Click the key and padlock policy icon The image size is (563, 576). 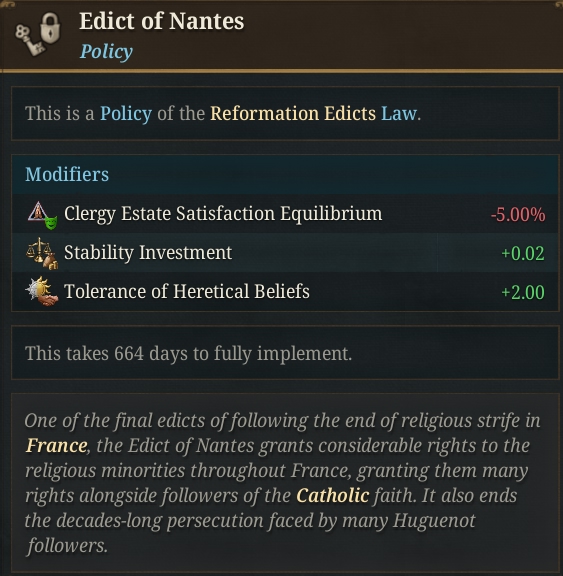click(x=37, y=34)
